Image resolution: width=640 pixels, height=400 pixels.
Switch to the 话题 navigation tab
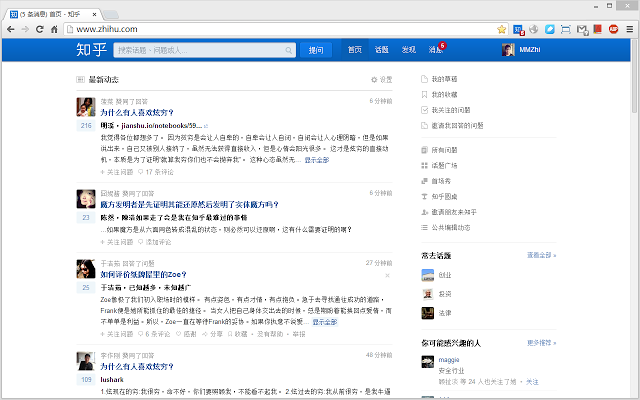coord(382,49)
